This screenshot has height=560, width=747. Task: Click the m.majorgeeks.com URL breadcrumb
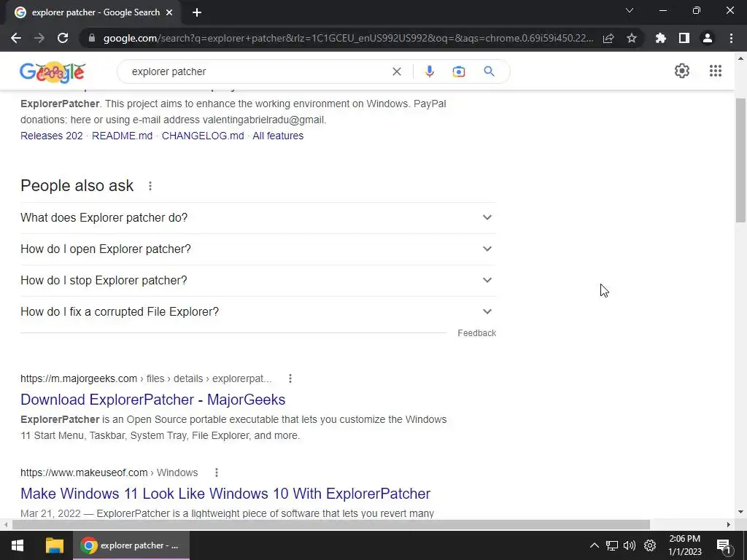146,378
